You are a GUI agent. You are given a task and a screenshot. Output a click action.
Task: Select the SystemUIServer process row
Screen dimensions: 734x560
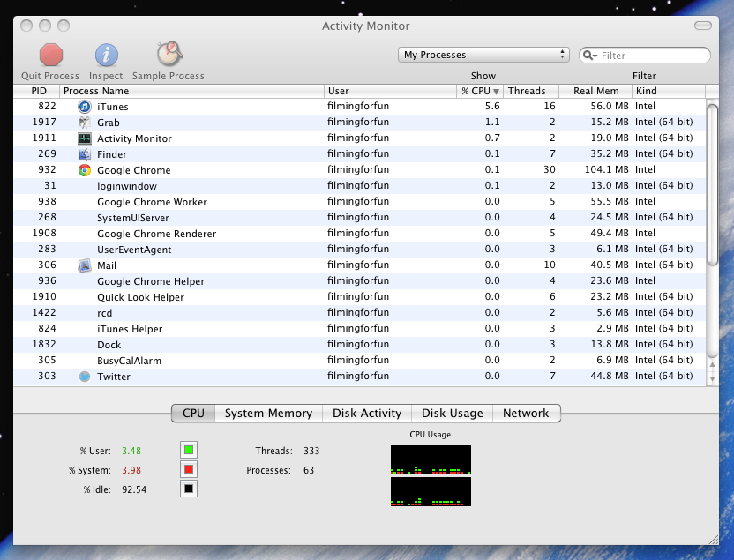[x=360, y=218]
